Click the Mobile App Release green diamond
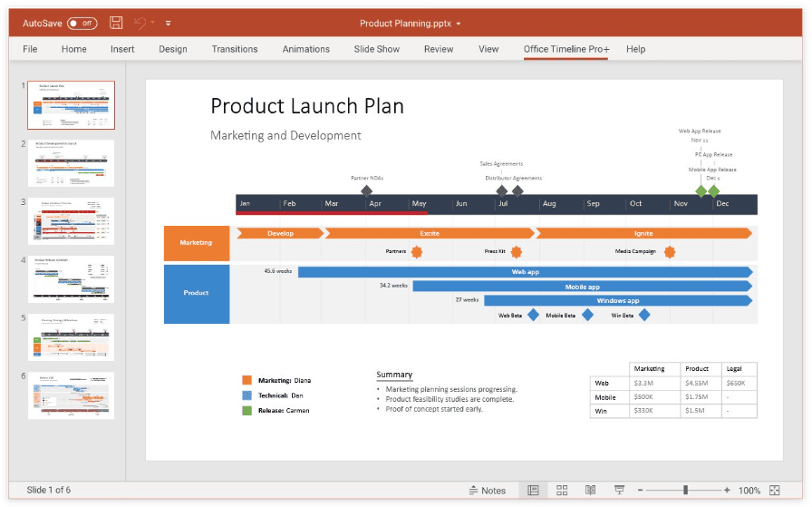This screenshot has height=507, width=812. 713,191
